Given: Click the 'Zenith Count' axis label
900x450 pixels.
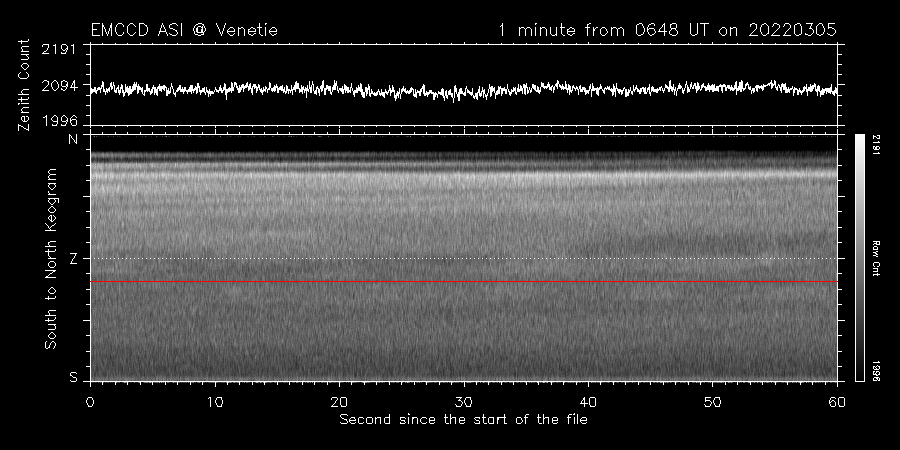Looking at the screenshot, I should pos(24,85).
